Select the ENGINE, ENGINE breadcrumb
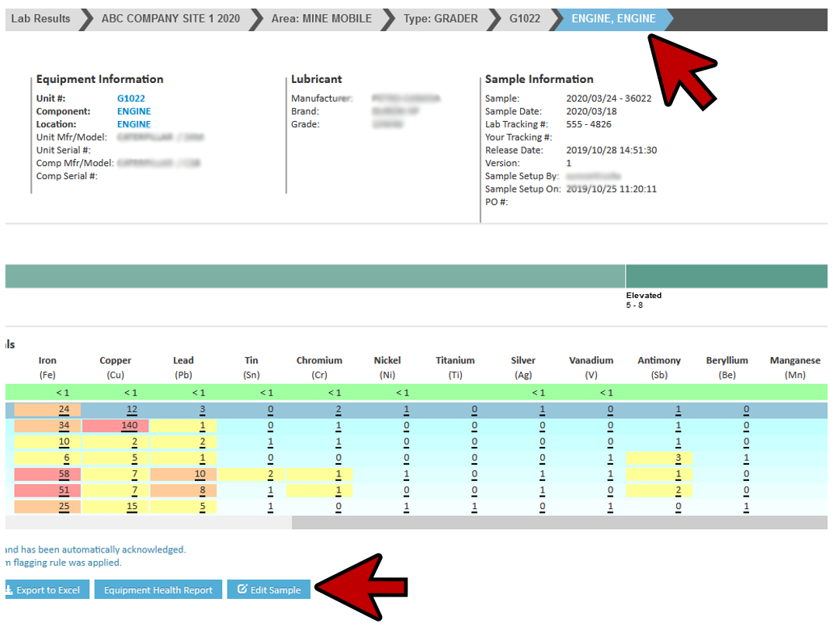This screenshot has height=637, width=840. [613, 19]
